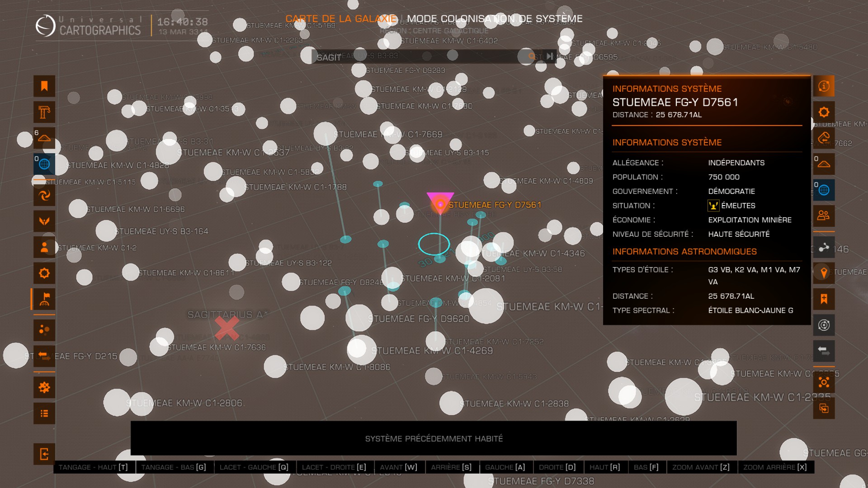
Task: Click the star label STUEMEAE UY-S B3-164
Action: (161, 231)
